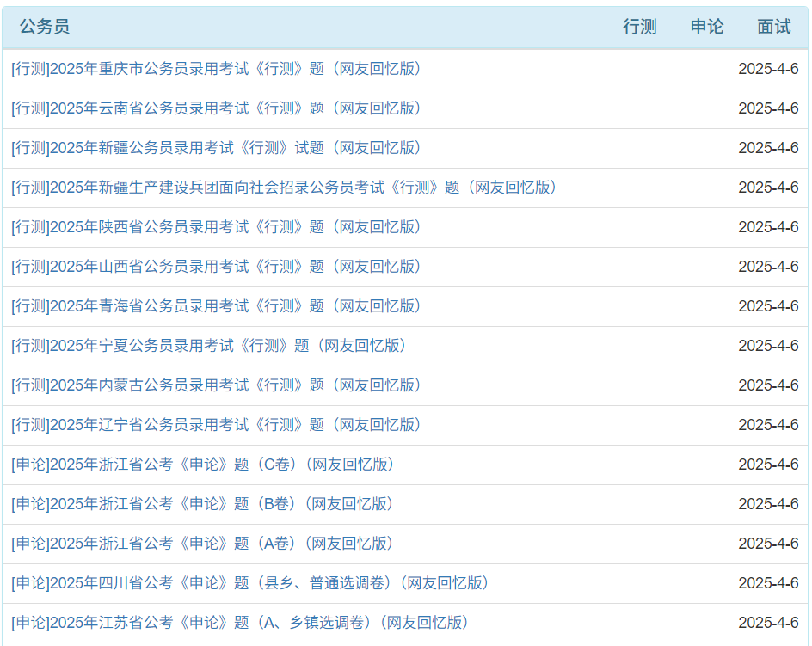Open 江苏省公考《申论》题（A、乡镇选调卷）link

[x=240, y=623]
